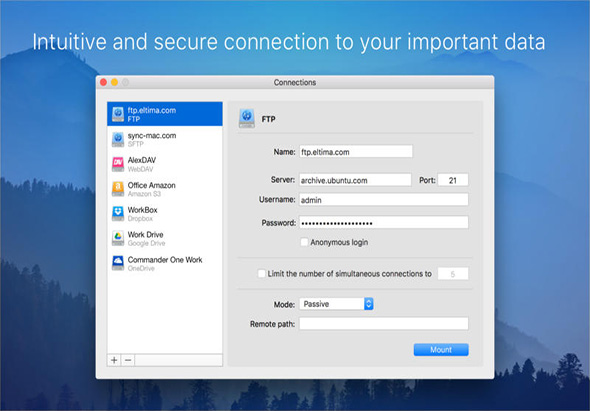Open the AlexDAV WebDAV connection icon
Screen dimensions: 590x411
click(x=118, y=164)
